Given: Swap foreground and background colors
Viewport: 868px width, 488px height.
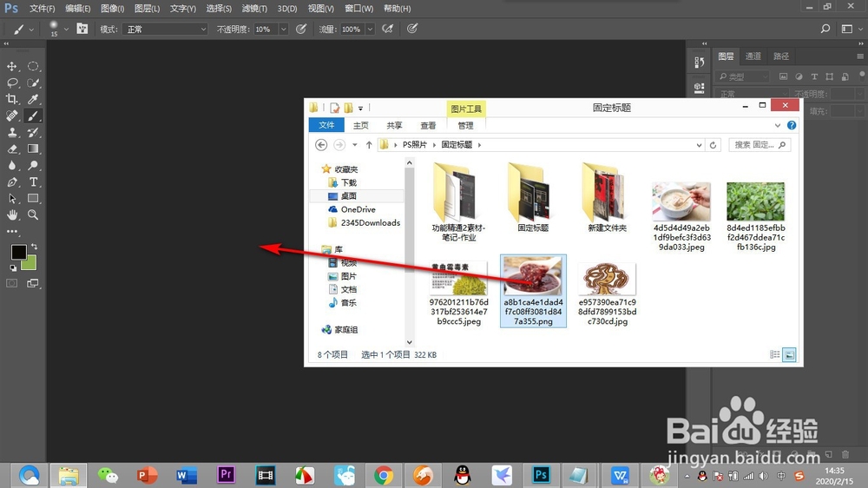Looking at the screenshot, I should (35, 247).
